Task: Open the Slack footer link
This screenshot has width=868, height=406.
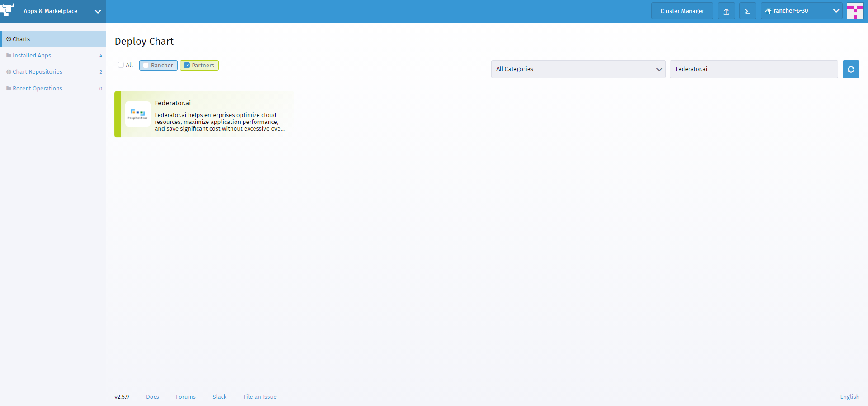Action: (x=220, y=397)
